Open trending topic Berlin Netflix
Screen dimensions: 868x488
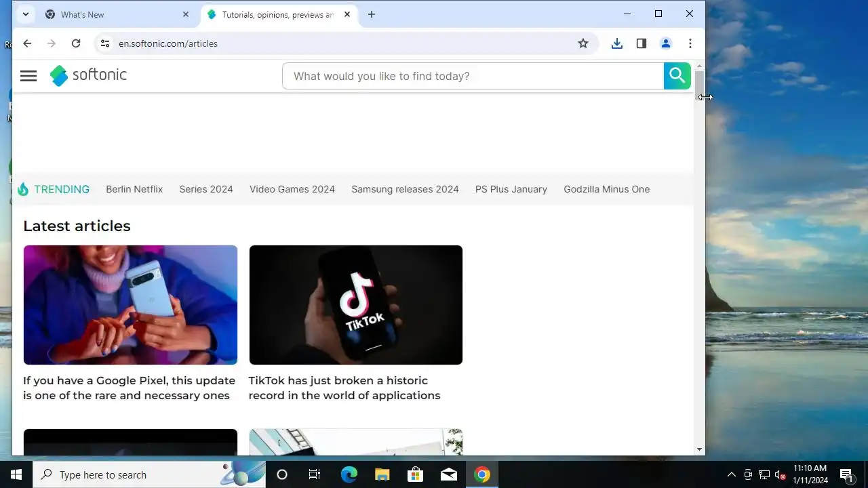[134, 189]
